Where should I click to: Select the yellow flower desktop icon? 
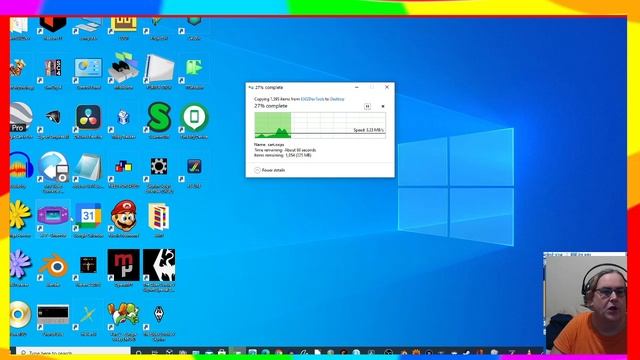click(x=19, y=215)
